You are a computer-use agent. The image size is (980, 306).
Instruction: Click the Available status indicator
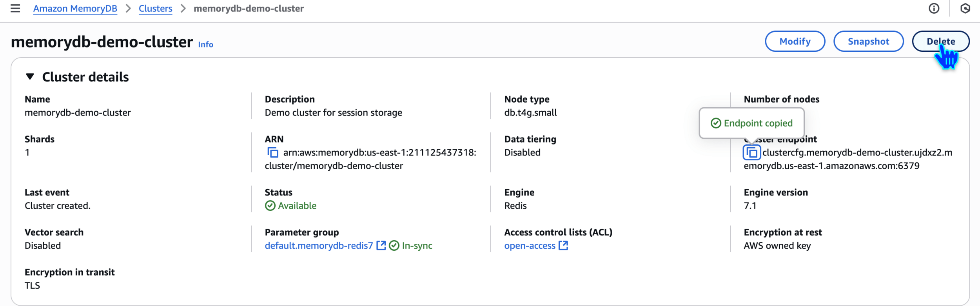[x=291, y=206]
